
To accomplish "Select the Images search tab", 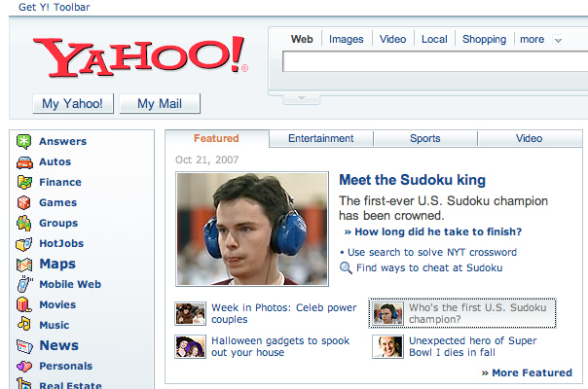I will tap(347, 39).
